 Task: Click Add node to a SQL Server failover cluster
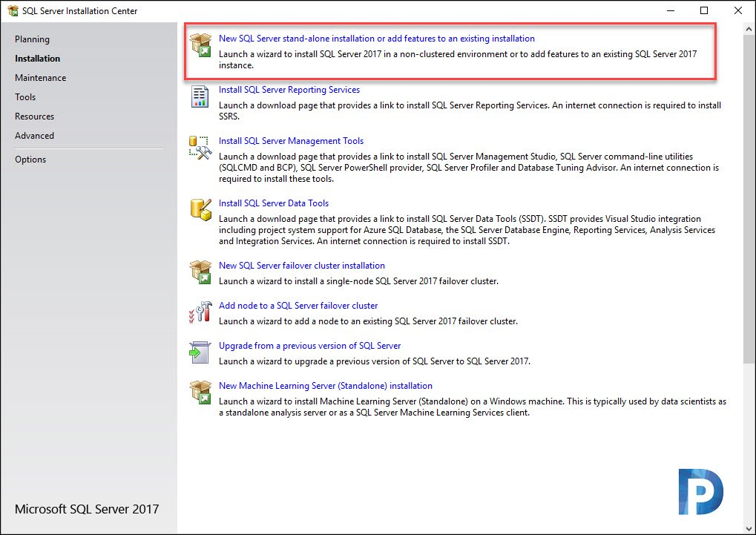[x=298, y=306]
